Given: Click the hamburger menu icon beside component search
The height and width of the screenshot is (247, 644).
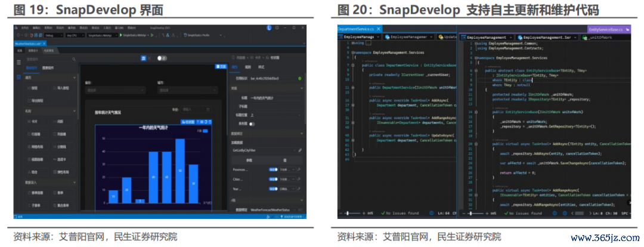Looking at the screenshot, I should [x=18, y=62].
